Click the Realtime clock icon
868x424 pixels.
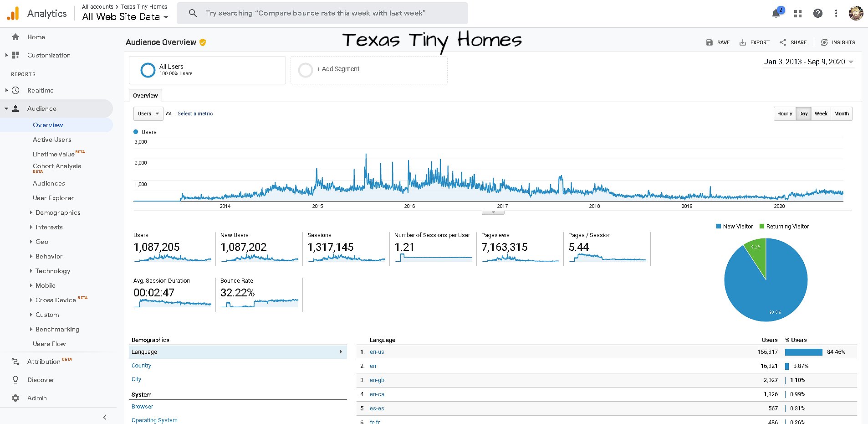[x=15, y=90]
